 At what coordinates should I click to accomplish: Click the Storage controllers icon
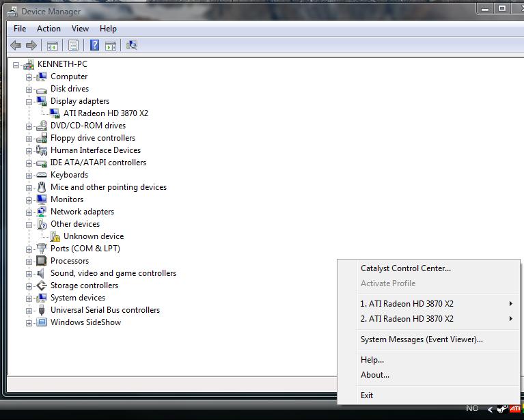tap(42, 285)
